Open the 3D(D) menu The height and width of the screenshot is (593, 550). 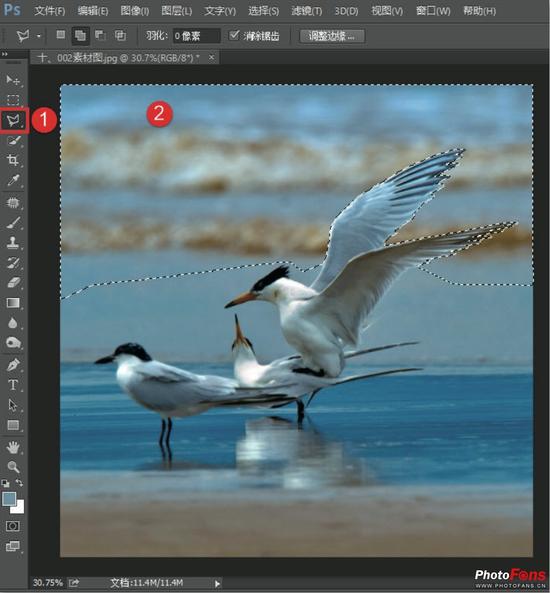click(x=346, y=11)
